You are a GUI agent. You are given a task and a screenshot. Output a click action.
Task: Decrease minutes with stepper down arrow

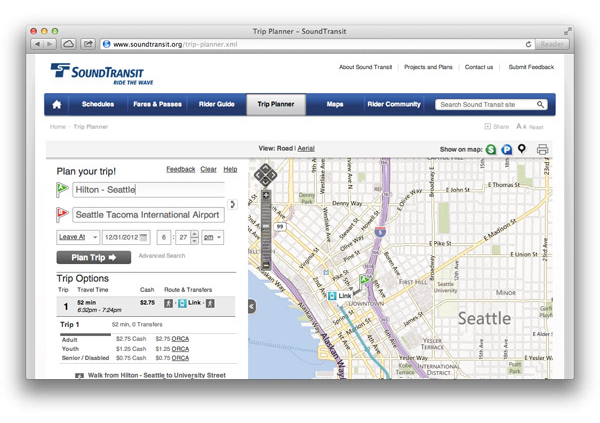click(194, 241)
